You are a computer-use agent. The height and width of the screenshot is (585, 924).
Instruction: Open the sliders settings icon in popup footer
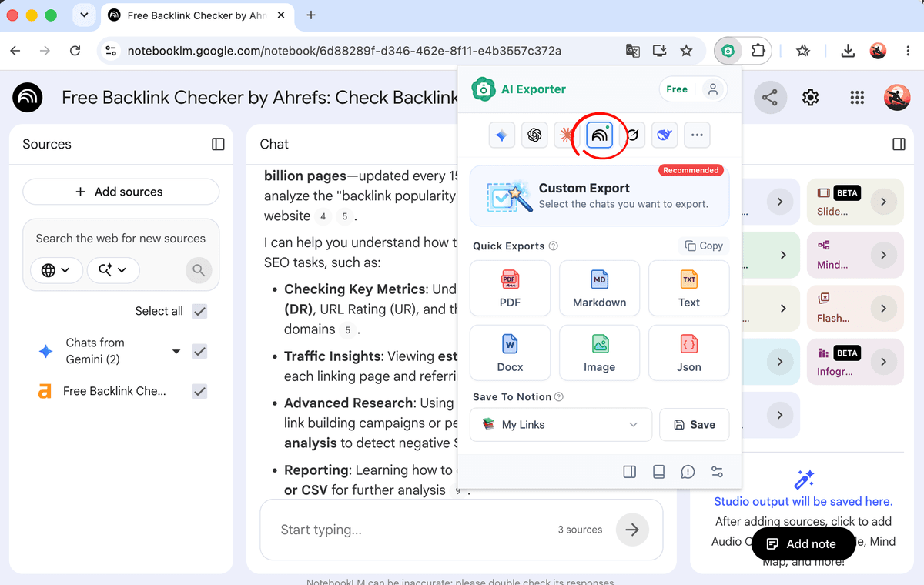click(717, 472)
